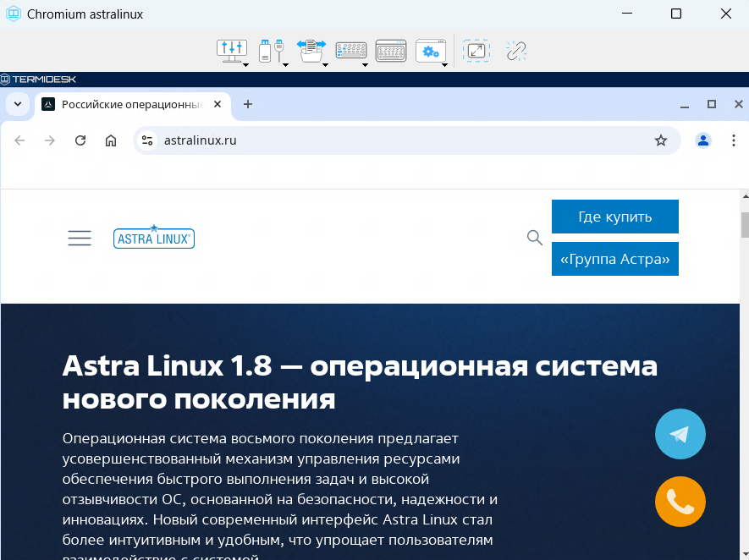Viewport: 749px width, 560px height.
Task: Open Telegram chat floating button
Action: click(x=680, y=434)
